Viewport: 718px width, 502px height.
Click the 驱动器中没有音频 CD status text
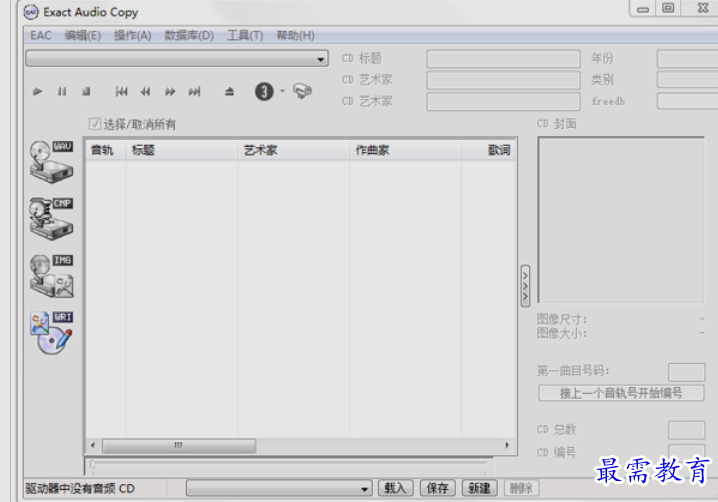80,489
